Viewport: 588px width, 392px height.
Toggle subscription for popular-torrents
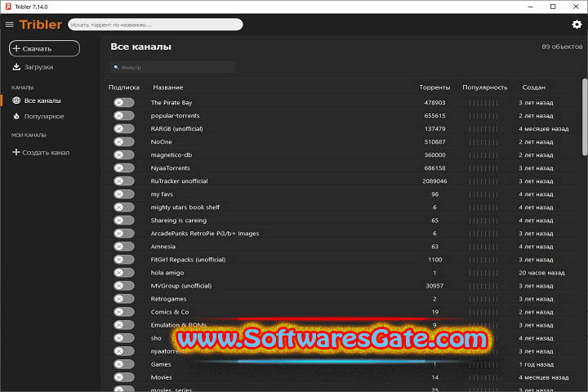coord(124,115)
